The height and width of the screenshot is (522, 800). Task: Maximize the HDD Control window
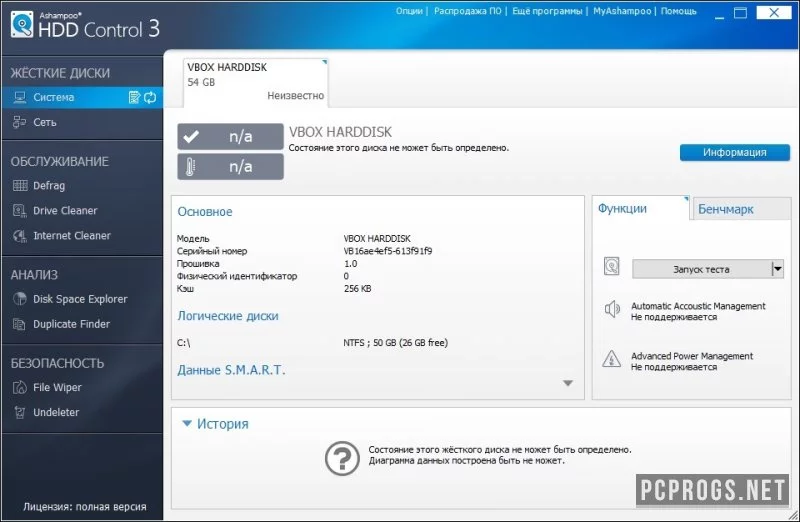(x=740, y=13)
